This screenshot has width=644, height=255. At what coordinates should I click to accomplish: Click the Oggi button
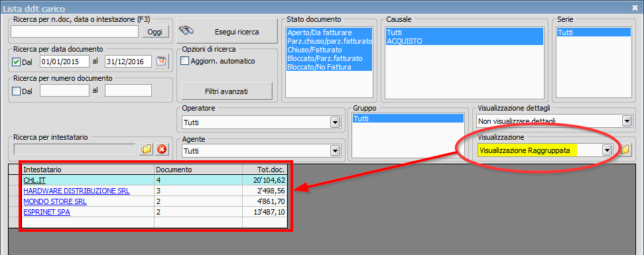tap(155, 32)
